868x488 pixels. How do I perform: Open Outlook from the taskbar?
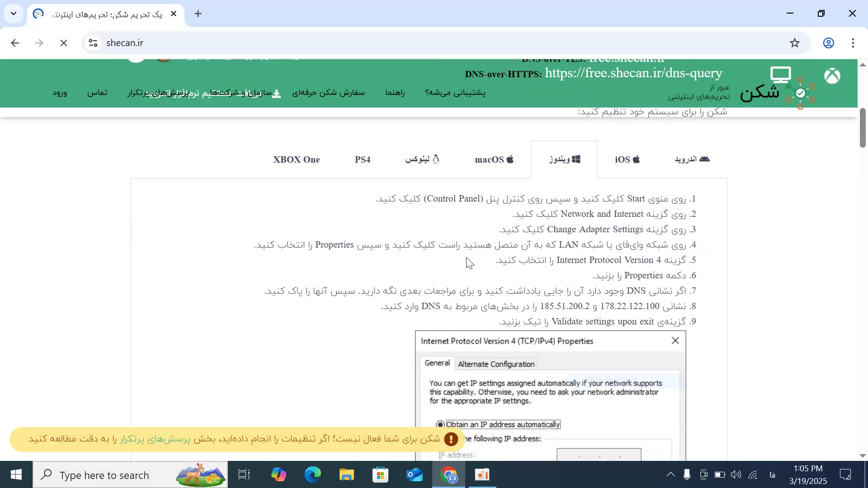point(415,475)
